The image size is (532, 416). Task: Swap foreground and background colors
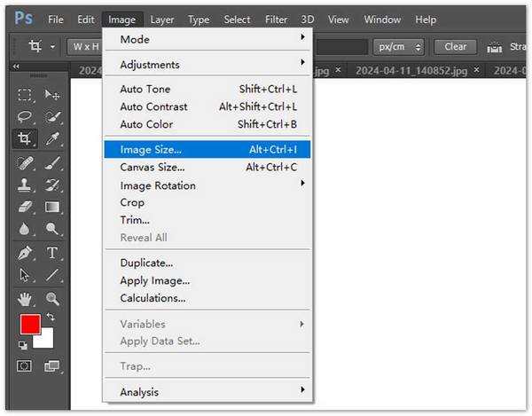51,317
